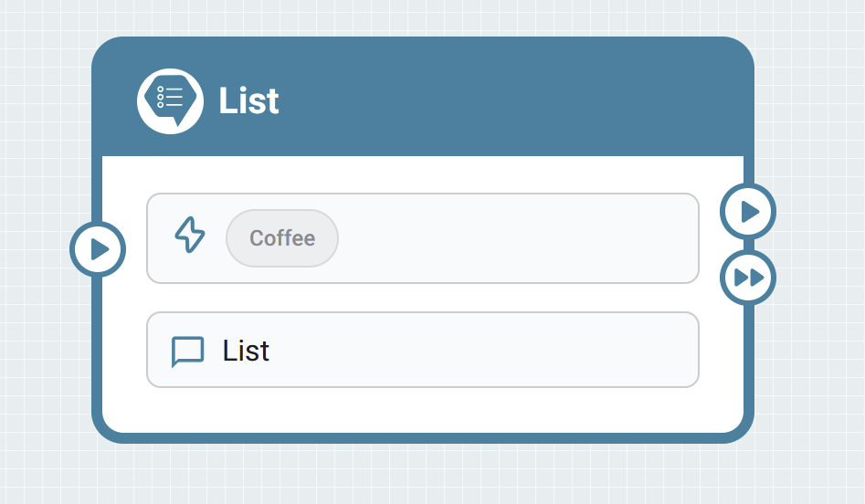The height and width of the screenshot is (504, 865).
Task: Click the speech bubble message icon
Action: click(188, 352)
